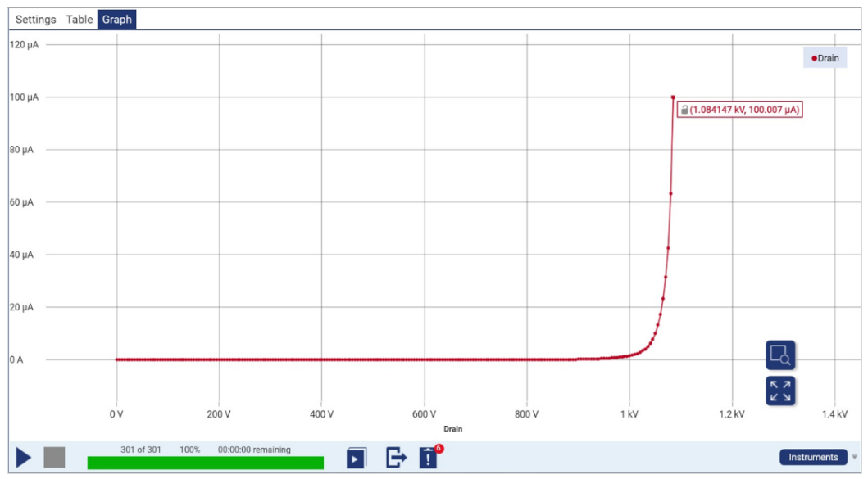Click the lock icon on data tooltip

click(684, 109)
